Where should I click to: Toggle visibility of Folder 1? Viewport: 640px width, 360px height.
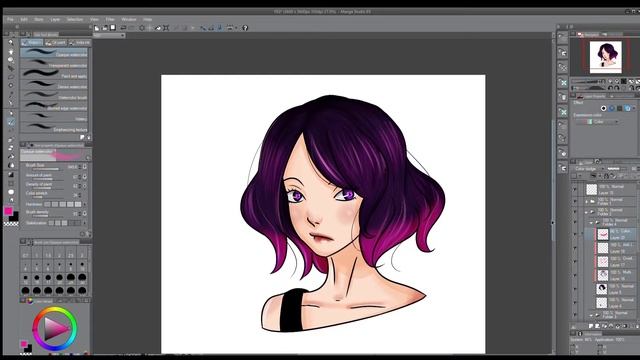(575, 202)
